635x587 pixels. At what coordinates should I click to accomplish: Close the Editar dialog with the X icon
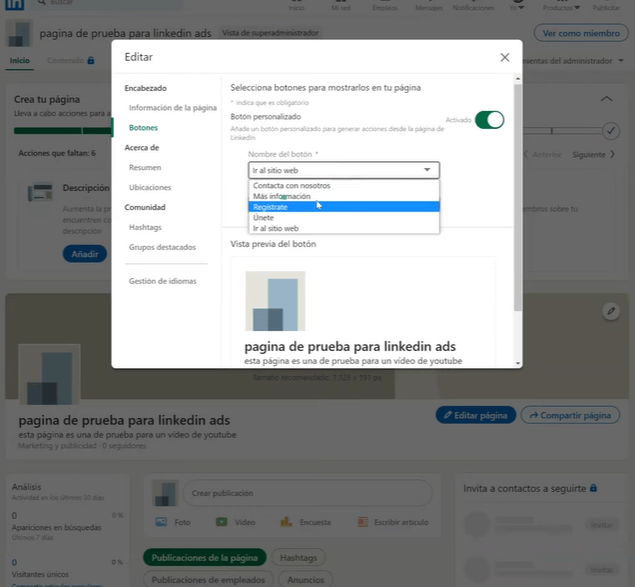[x=504, y=57]
